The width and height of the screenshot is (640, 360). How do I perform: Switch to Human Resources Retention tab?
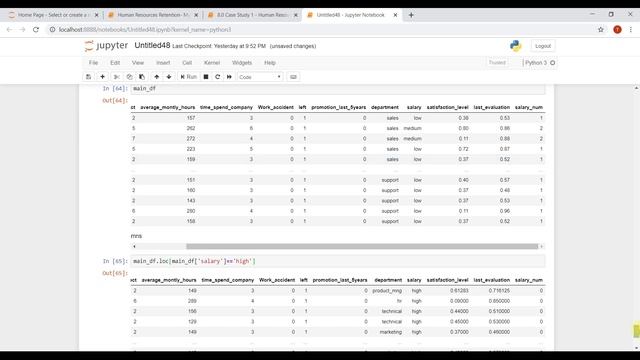click(x=153, y=15)
